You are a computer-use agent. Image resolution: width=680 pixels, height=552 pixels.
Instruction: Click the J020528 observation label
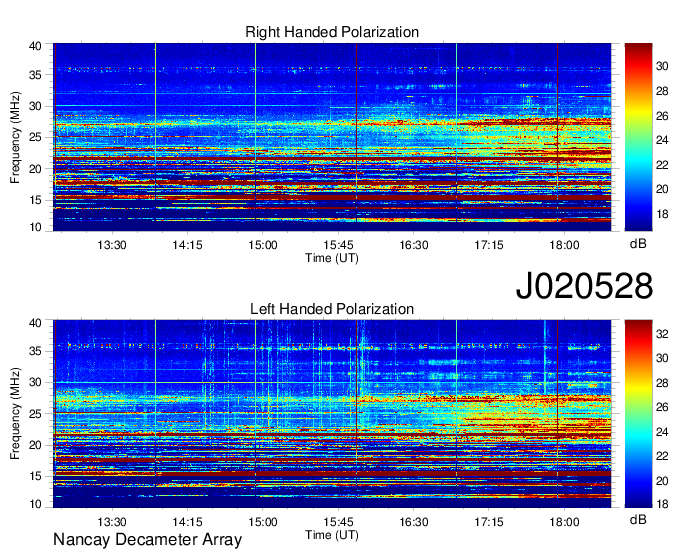(584, 286)
